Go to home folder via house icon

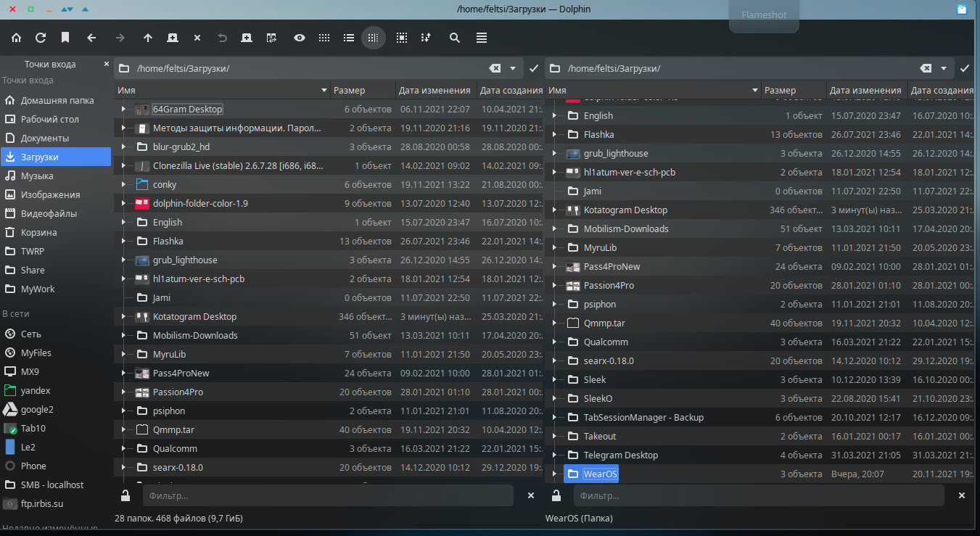[x=16, y=38]
